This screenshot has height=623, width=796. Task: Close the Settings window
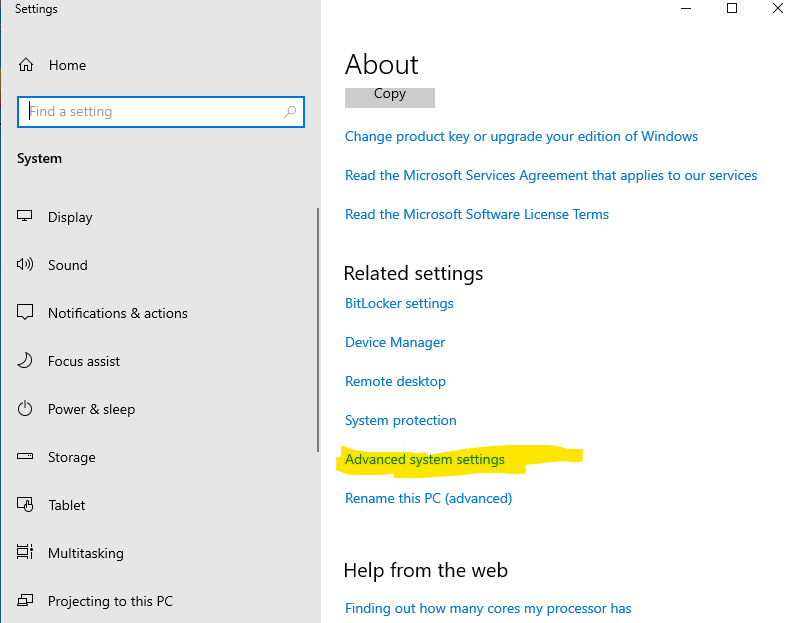(777, 9)
